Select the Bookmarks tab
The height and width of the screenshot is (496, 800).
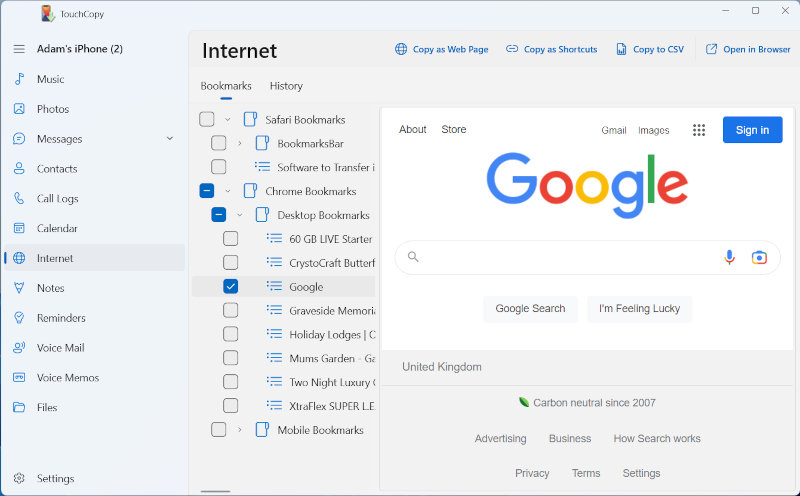click(x=226, y=86)
